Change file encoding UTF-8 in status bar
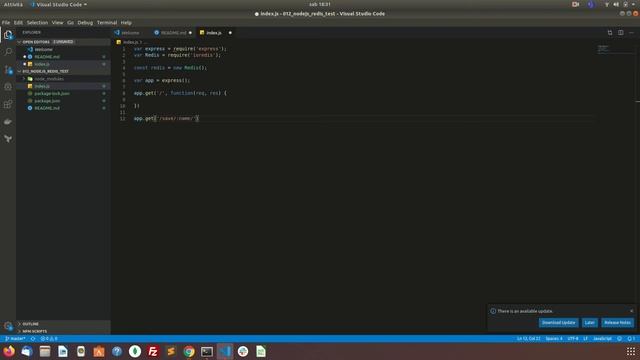 [573, 339]
